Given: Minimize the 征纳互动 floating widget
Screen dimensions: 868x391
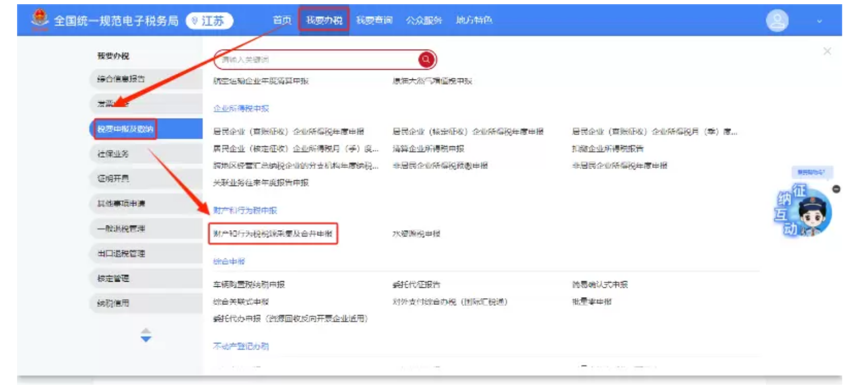Looking at the screenshot, I should pyautogui.click(x=837, y=189).
